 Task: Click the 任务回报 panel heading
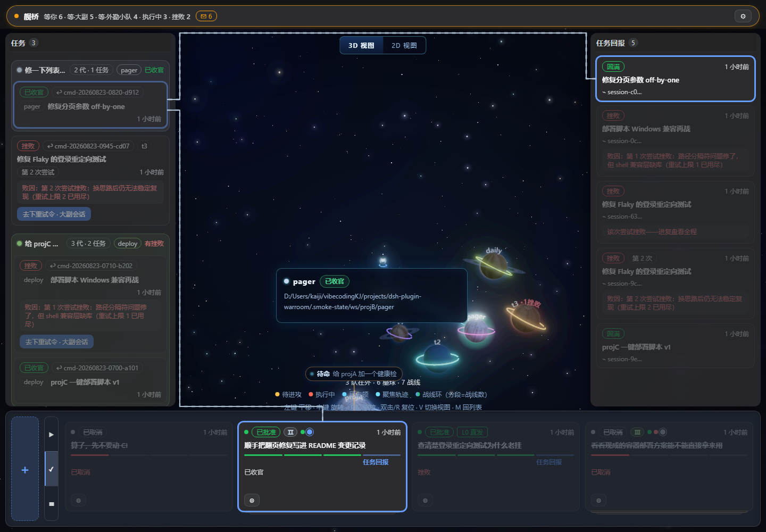(611, 43)
